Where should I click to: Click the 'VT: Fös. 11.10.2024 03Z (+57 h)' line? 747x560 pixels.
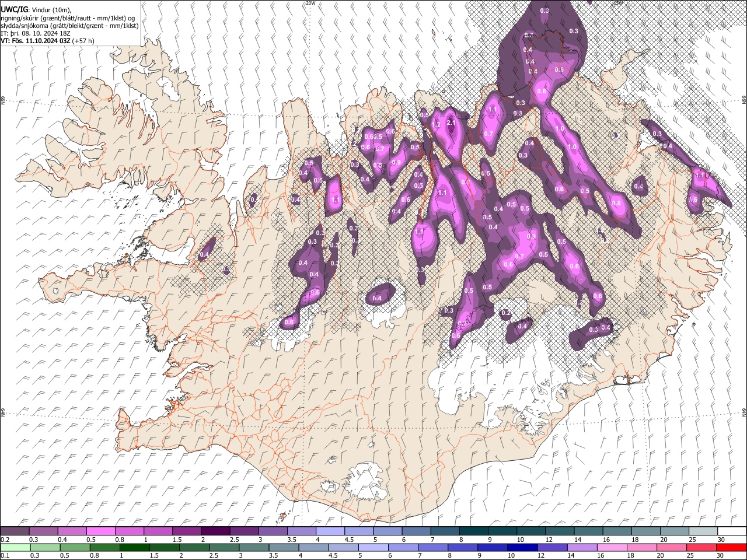(x=47, y=41)
